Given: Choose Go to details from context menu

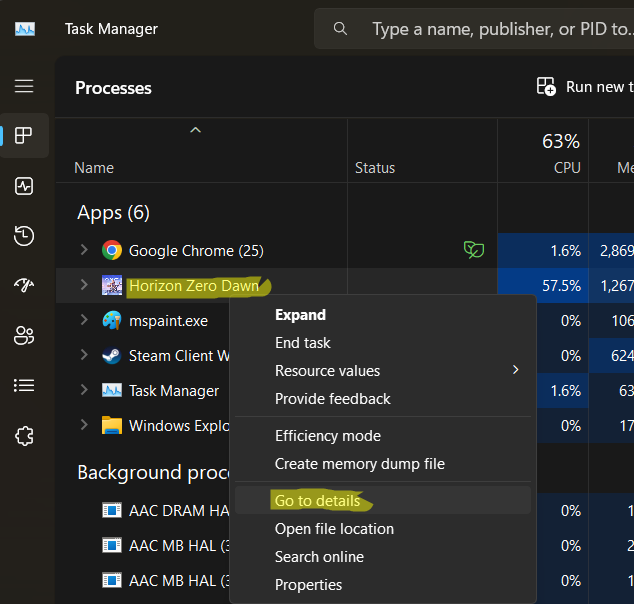Looking at the screenshot, I should pyautogui.click(x=317, y=500).
